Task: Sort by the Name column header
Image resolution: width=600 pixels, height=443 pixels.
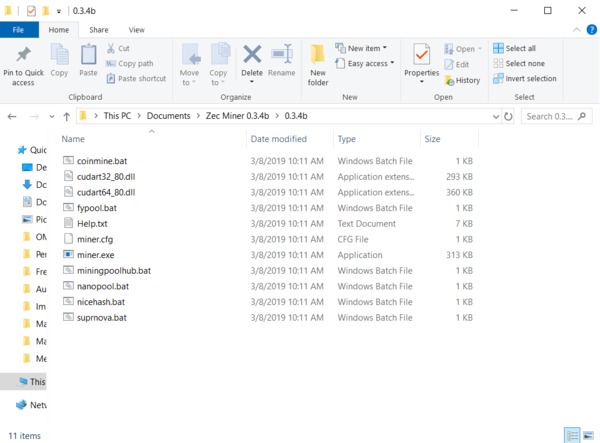Action: (x=73, y=139)
